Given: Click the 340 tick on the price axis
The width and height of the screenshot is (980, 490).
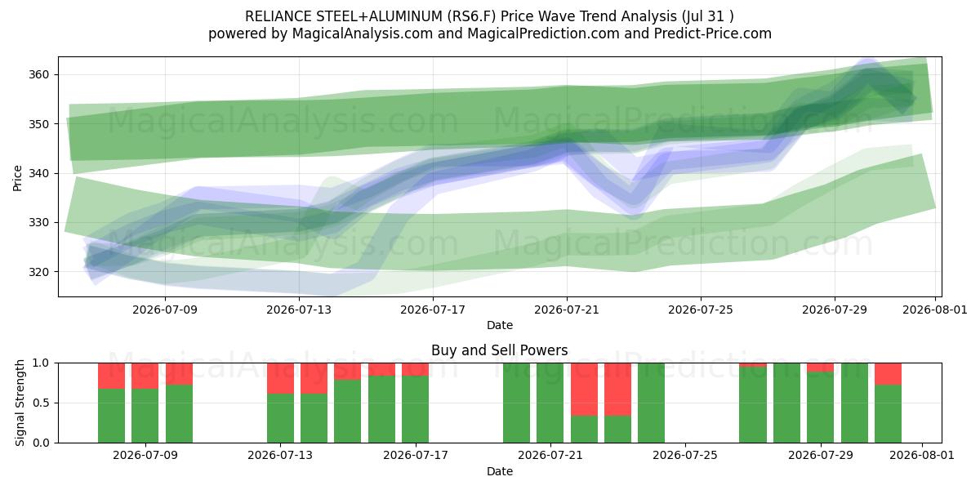Looking at the screenshot, I should pos(40,173).
